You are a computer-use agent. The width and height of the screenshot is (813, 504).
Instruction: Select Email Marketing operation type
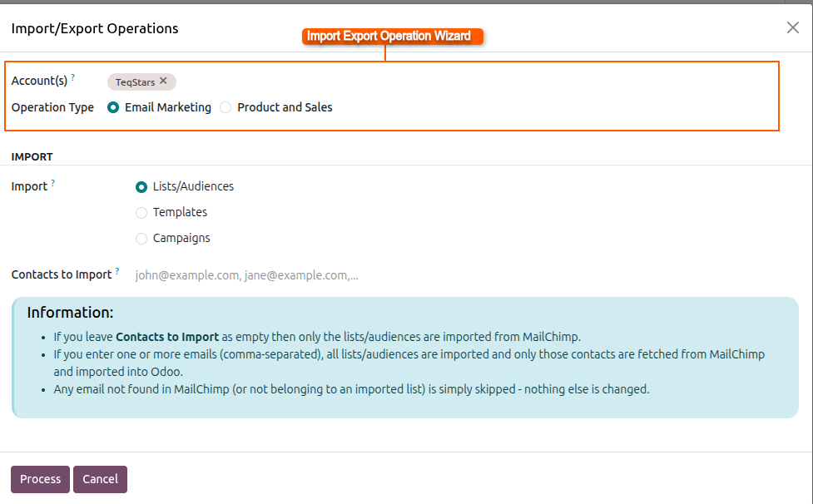click(x=113, y=107)
